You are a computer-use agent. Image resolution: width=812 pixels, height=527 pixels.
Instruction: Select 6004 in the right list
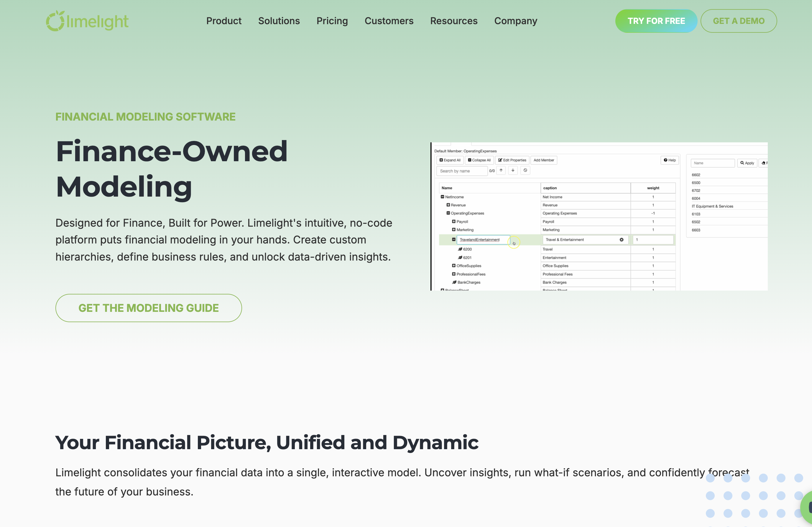click(x=696, y=199)
